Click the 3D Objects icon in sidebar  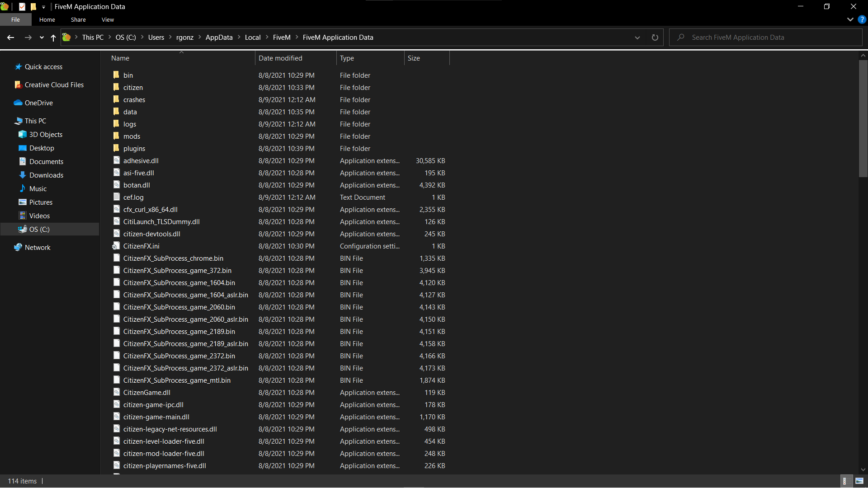tap(23, 134)
